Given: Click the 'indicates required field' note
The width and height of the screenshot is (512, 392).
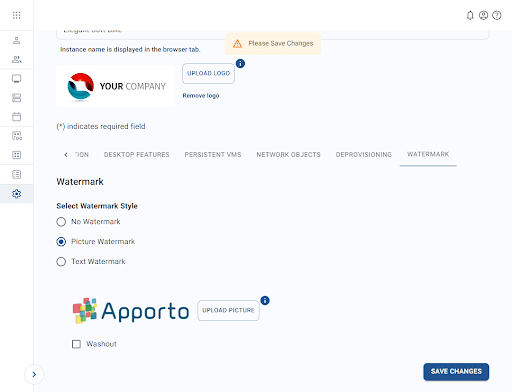Looking at the screenshot, I should pyautogui.click(x=101, y=126).
